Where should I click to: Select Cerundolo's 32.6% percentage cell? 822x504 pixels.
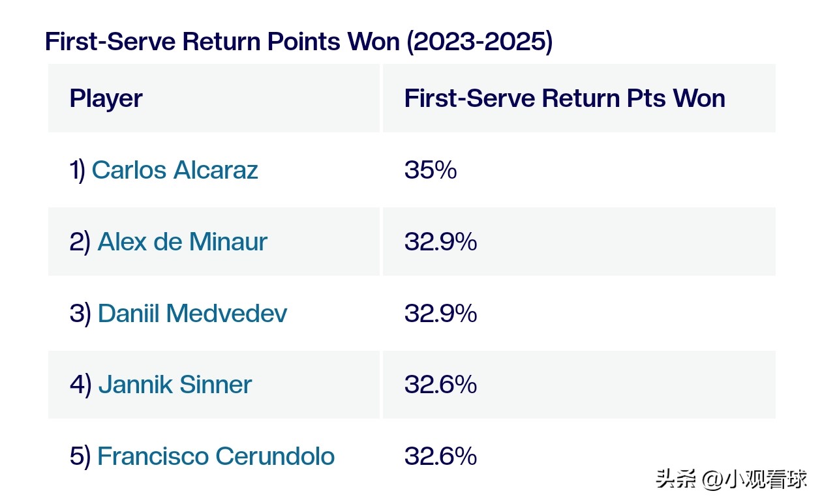pos(440,456)
